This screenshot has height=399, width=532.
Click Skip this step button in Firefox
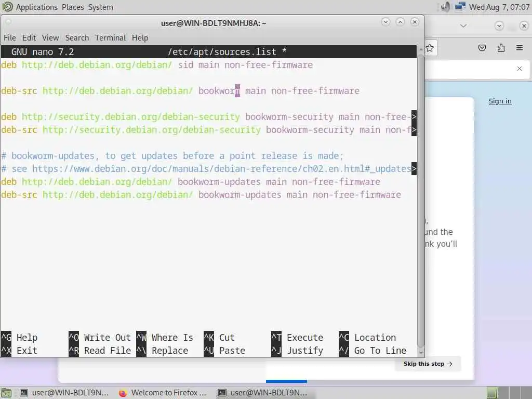click(428, 364)
